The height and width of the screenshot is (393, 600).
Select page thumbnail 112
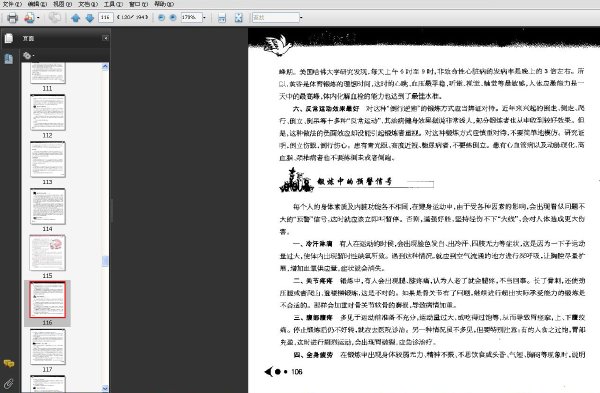(47, 113)
